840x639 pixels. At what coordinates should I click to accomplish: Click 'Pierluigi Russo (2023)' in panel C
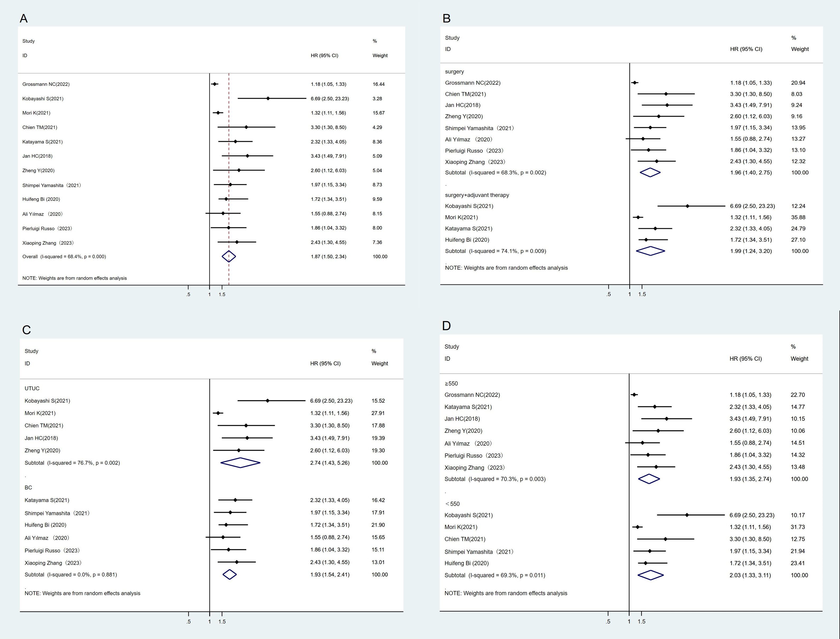tap(52, 551)
